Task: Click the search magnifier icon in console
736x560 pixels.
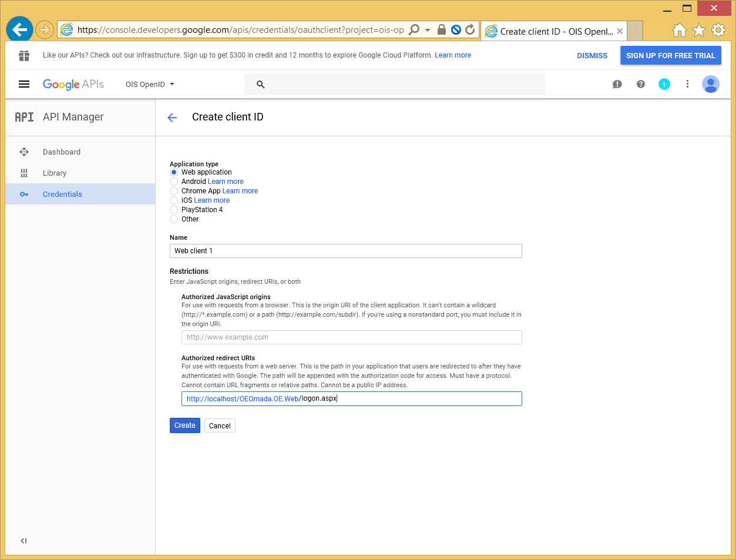Action: click(261, 85)
